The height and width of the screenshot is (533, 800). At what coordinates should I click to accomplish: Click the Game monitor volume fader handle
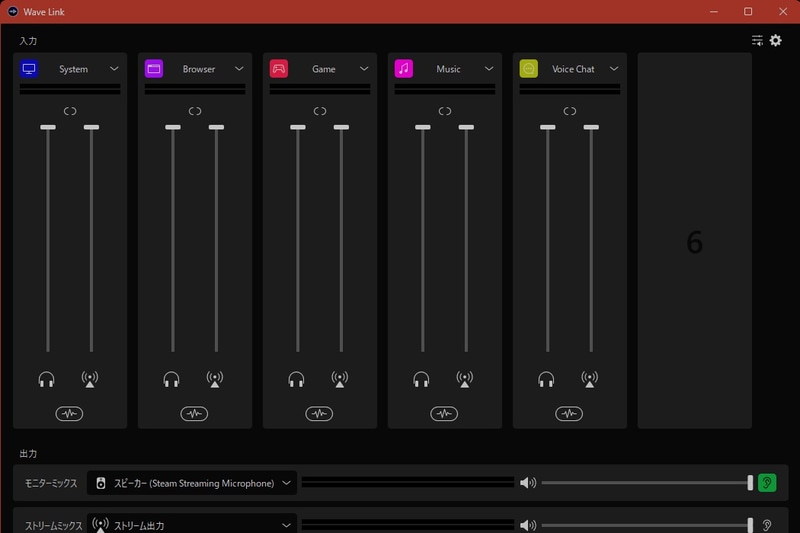[x=298, y=127]
